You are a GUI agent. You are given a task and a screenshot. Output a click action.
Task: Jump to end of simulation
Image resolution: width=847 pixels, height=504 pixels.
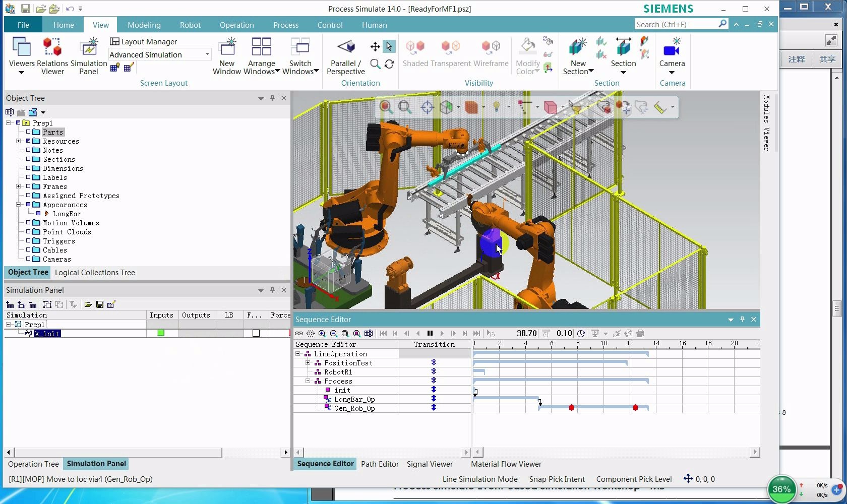point(476,333)
